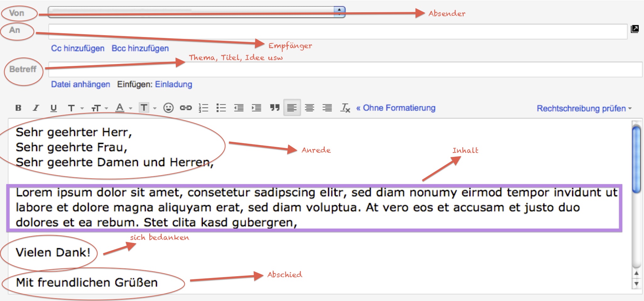Click 'Sehr geehrter Herr,' line

pyautogui.click(x=74, y=132)
